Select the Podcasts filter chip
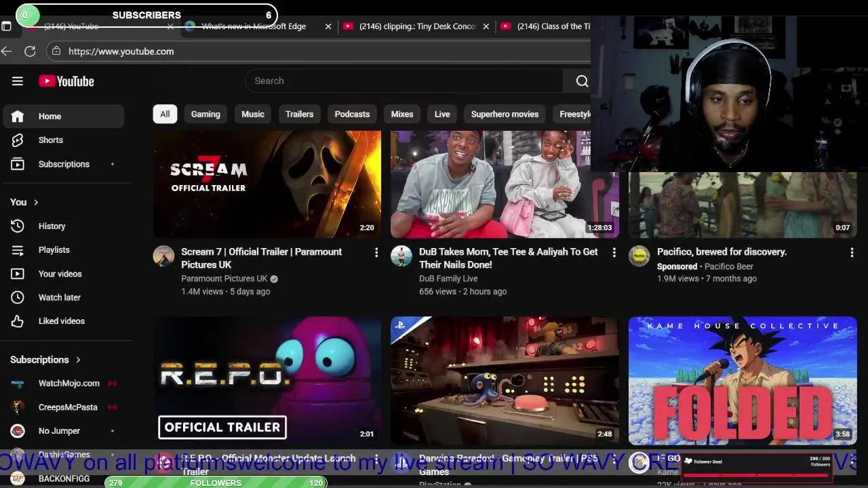 tap(352, 114)
